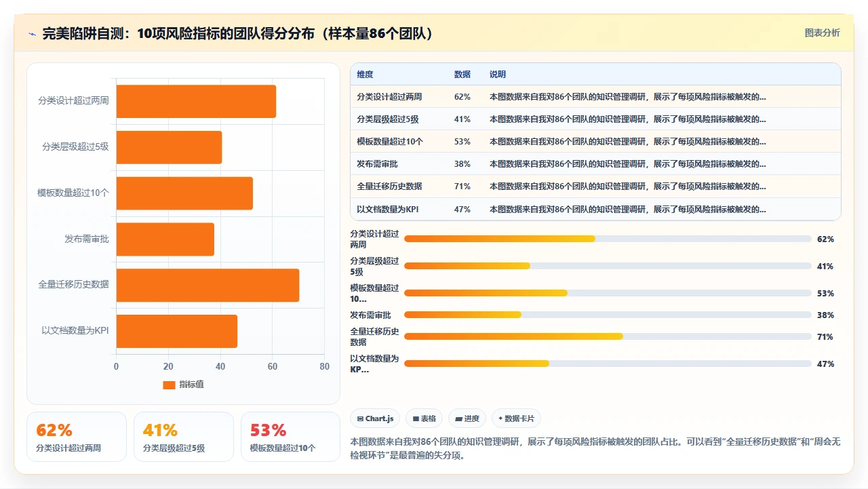The width and height of the screenshot is (868, 489).
Task: Click the 53% value in table
Action: point(462,142)
